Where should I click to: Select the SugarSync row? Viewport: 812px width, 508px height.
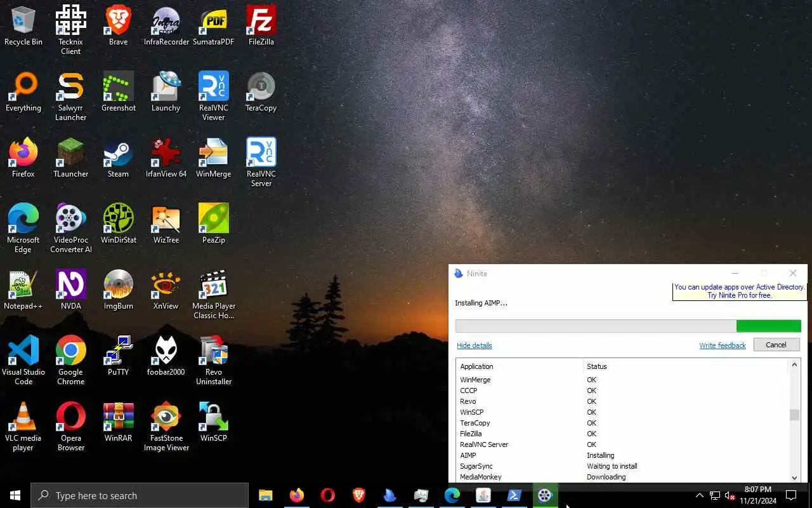point(622,466)
